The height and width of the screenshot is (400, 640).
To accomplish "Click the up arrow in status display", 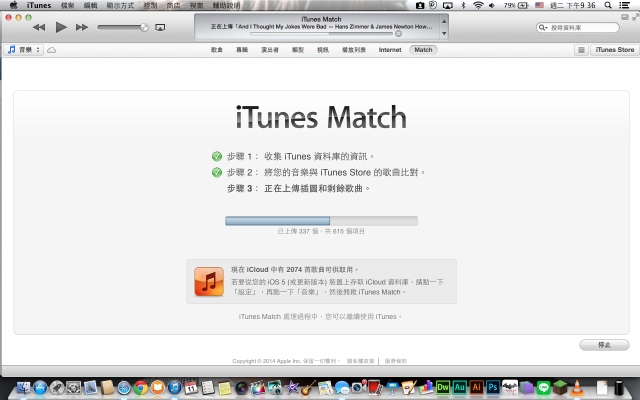I will pyautogui.click(x=444, y=21).
